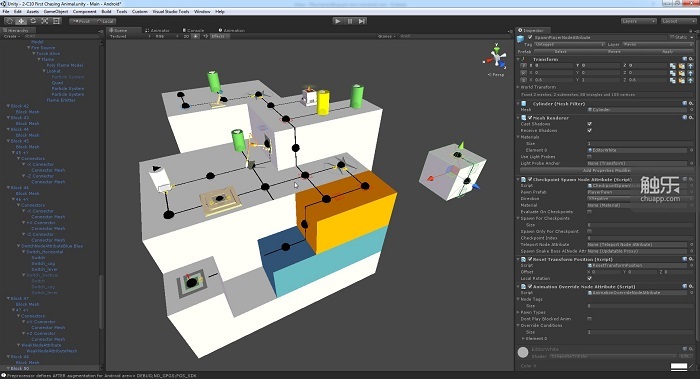
Task: Click the Step frame button
Action: coord(362,21)
